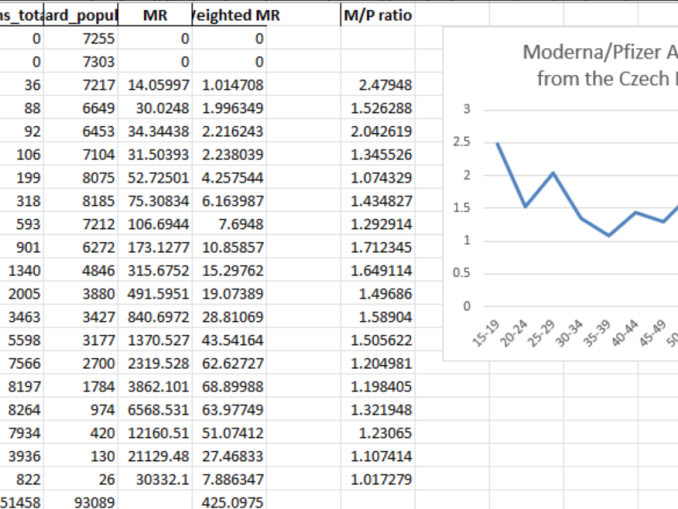Click the weighted MR cell 68.89988
Viewport: 678px width, 509px height.
click(230, 381)
